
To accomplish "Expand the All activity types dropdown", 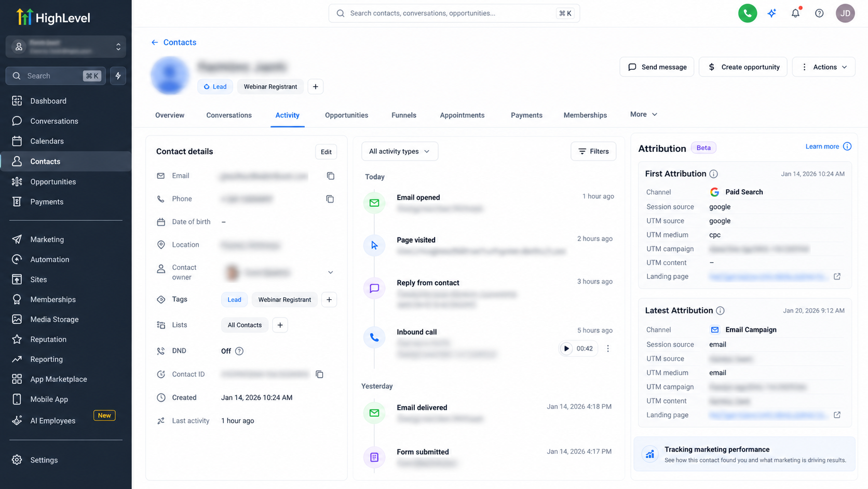I will [x=400, y=151].
